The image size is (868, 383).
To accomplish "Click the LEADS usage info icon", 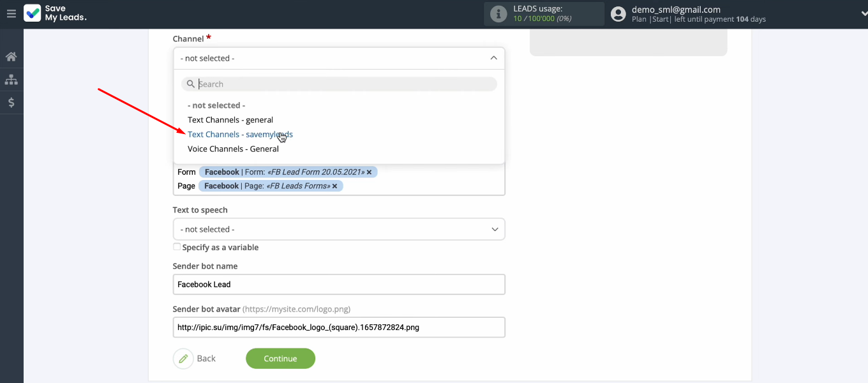I will click(x=498, y=13).
